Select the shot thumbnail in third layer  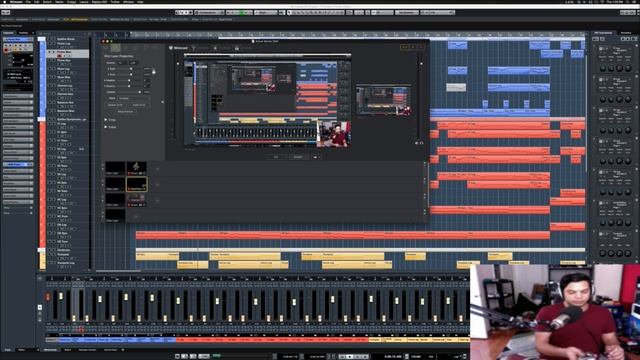tap(136, 200)
